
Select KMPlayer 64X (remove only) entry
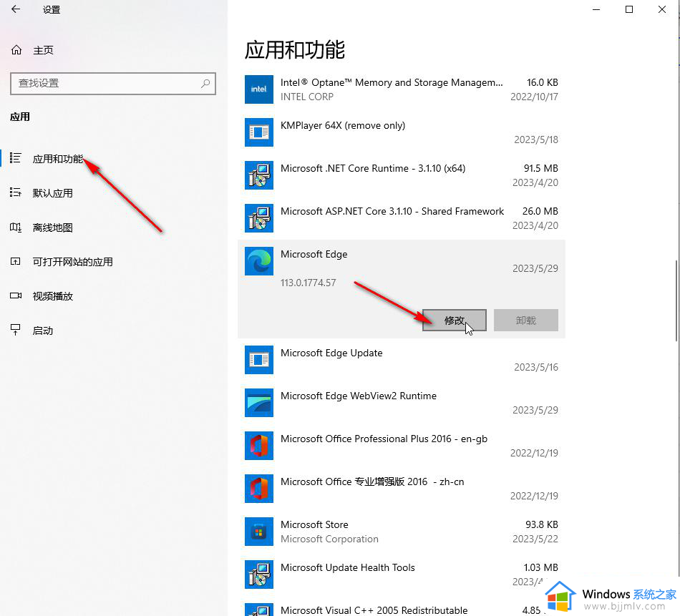pos(401,132)
